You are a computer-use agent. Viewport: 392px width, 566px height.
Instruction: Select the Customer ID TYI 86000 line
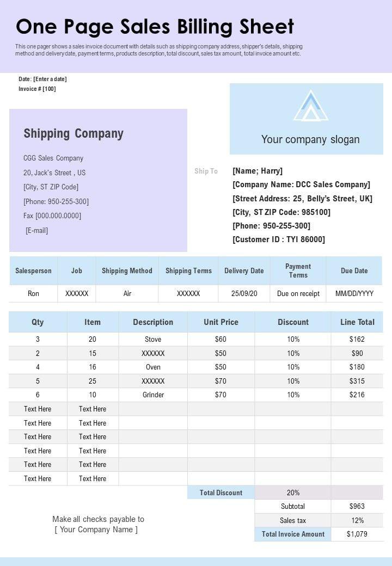point(279,239)
